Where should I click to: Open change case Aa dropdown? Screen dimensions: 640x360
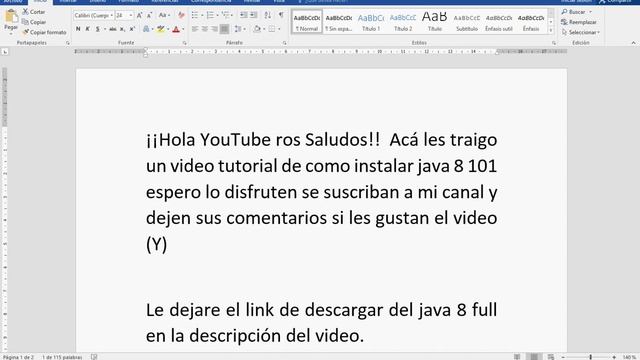(x=164, y=15)
